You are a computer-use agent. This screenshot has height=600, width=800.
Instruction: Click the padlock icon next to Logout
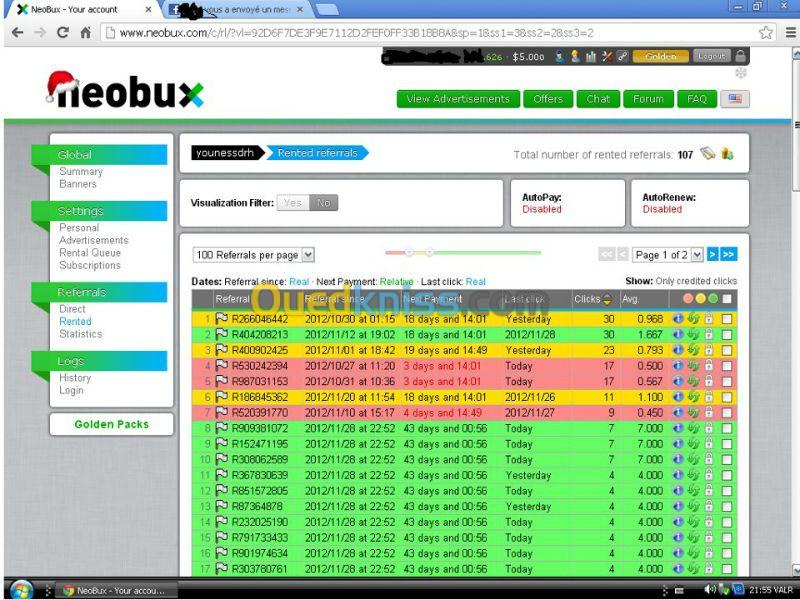(x=740, y=56)
